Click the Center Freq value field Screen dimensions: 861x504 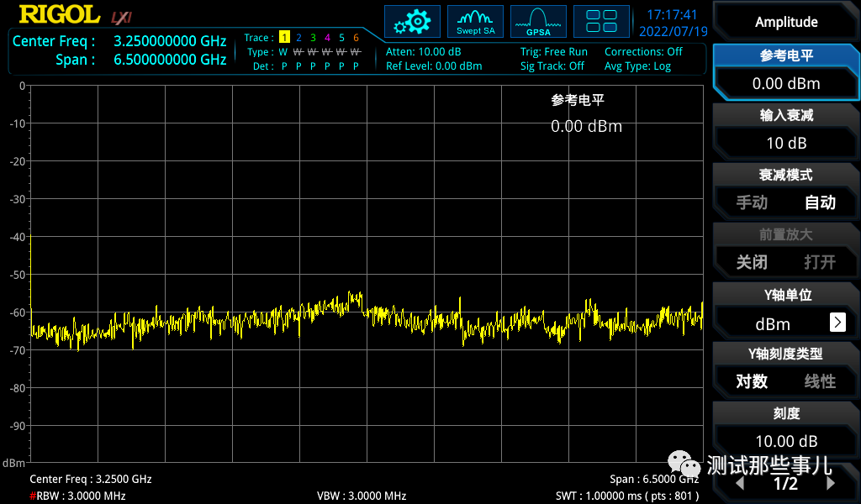tap(168, 40)
